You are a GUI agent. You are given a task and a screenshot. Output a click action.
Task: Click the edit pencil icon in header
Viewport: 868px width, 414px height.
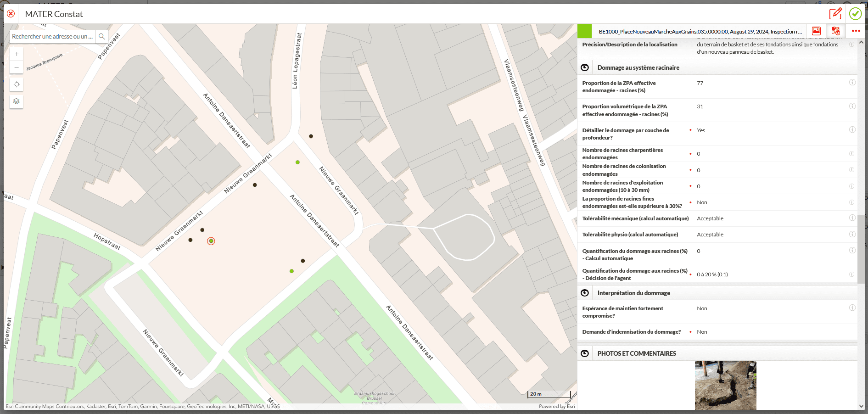click(x=835, y=14)
